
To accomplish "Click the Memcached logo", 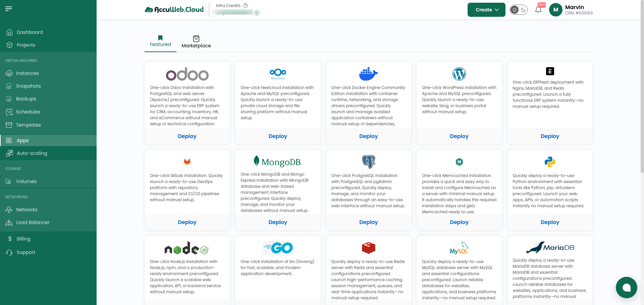I will point(459,162).
